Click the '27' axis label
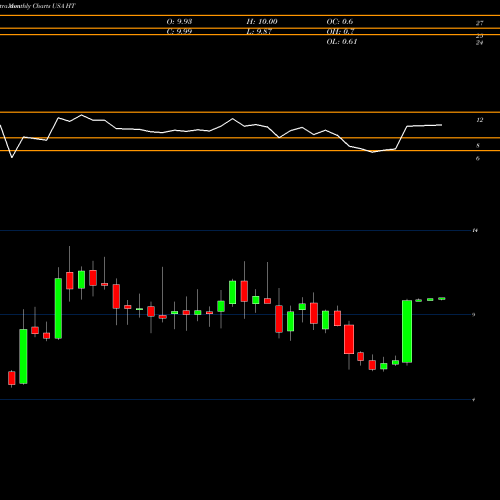Screen dimensions: 500x500 pos(479,23)
